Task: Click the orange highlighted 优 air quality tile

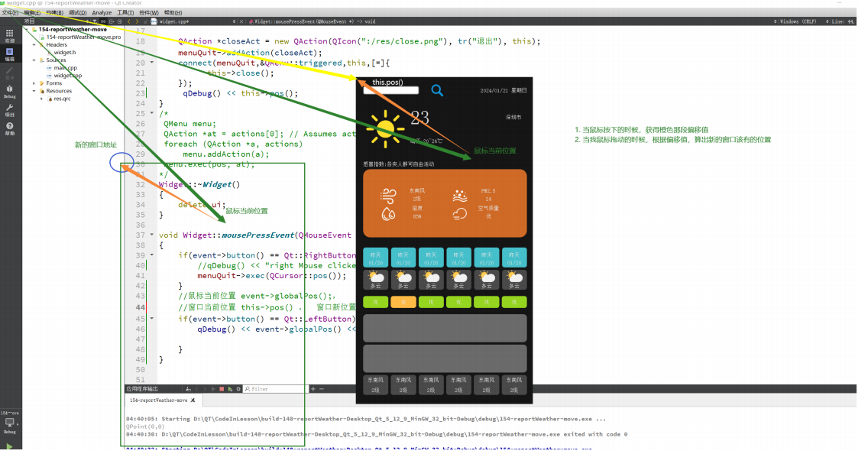Action: coord(403,303)
